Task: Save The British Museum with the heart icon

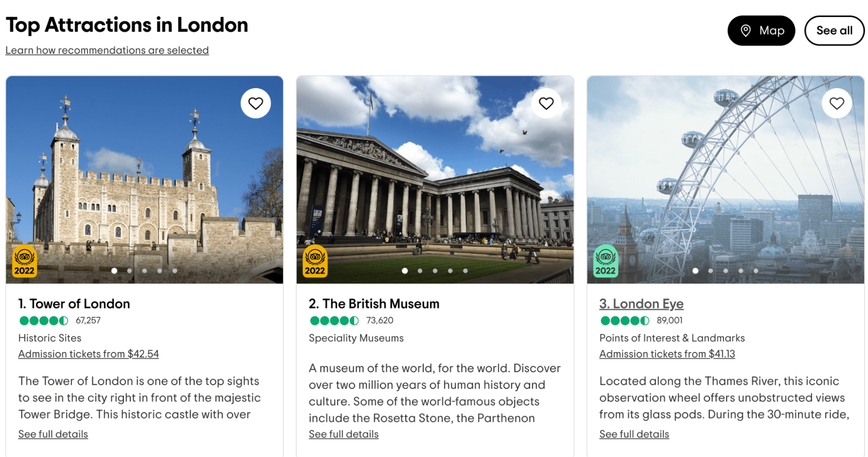Action: [x=547, y=103]
